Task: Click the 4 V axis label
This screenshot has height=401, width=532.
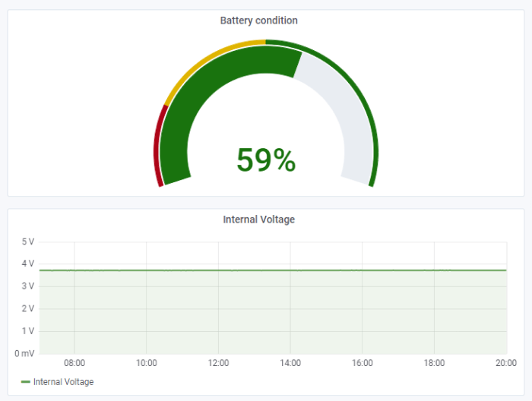Action: [x=28, y=264]
